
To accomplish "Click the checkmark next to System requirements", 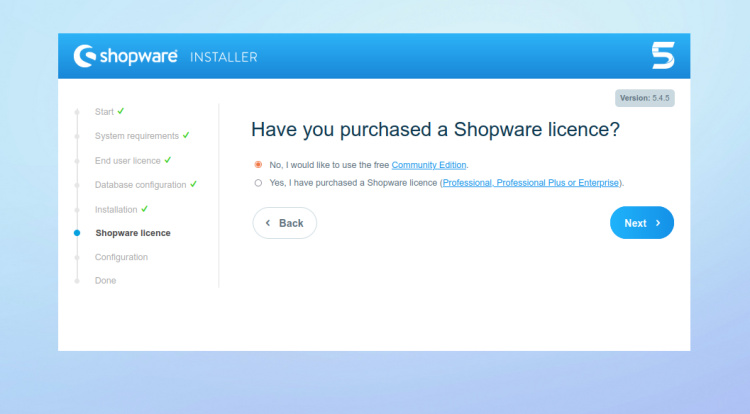I will [186, 135].
